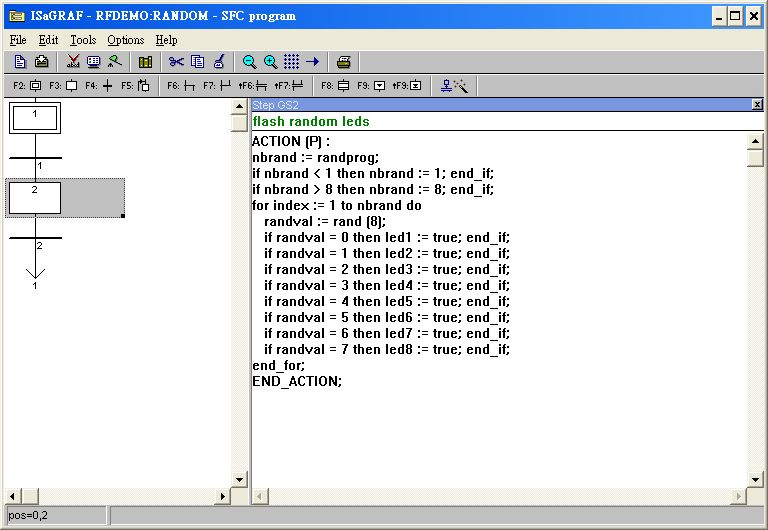Select the F9 jump to step tool
The image size is (768, 530).
point(379,86)
